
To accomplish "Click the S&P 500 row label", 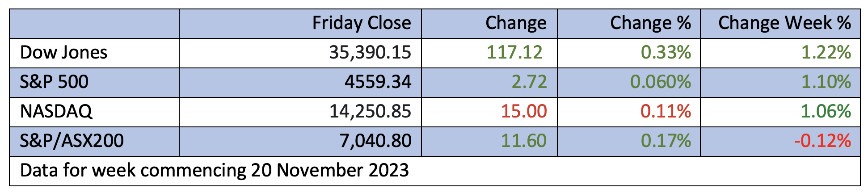I will pyautogui.click(x=55, y=82).
